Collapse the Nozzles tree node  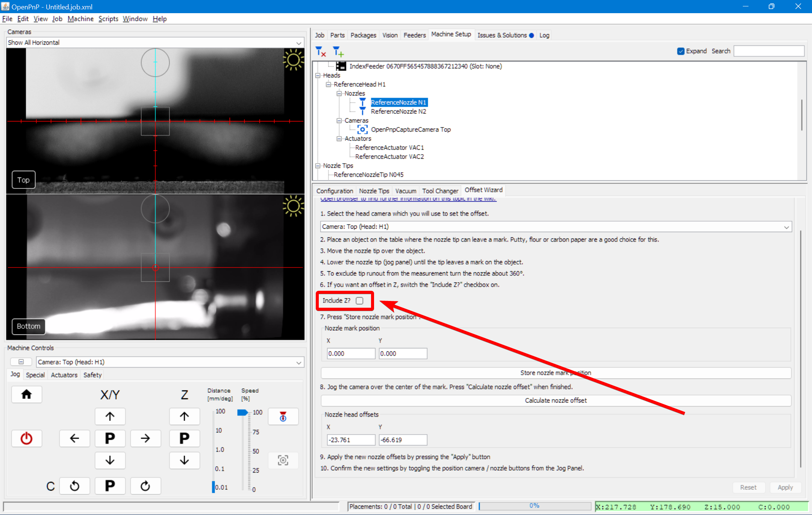pyautogui.click(x=339, y=93)
